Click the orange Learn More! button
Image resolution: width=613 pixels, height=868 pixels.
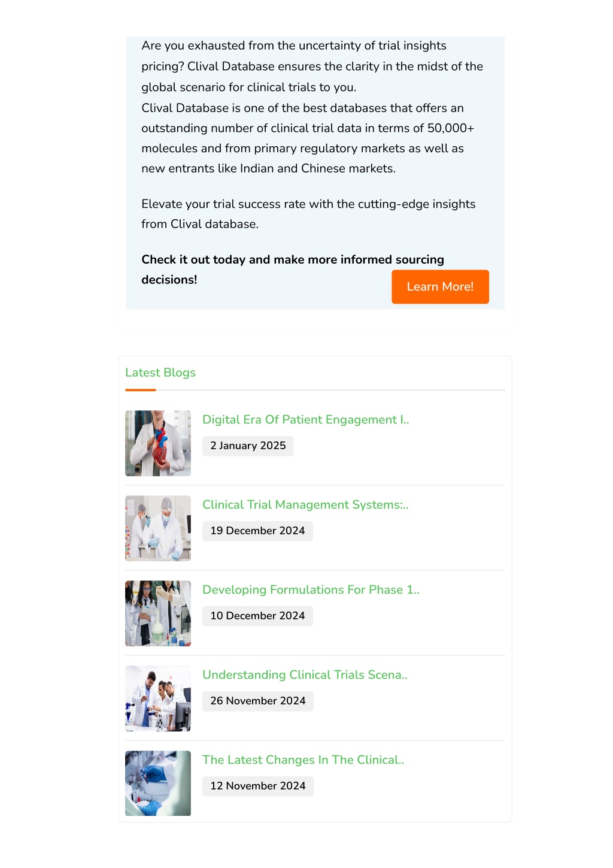click(x=440, y=286)
